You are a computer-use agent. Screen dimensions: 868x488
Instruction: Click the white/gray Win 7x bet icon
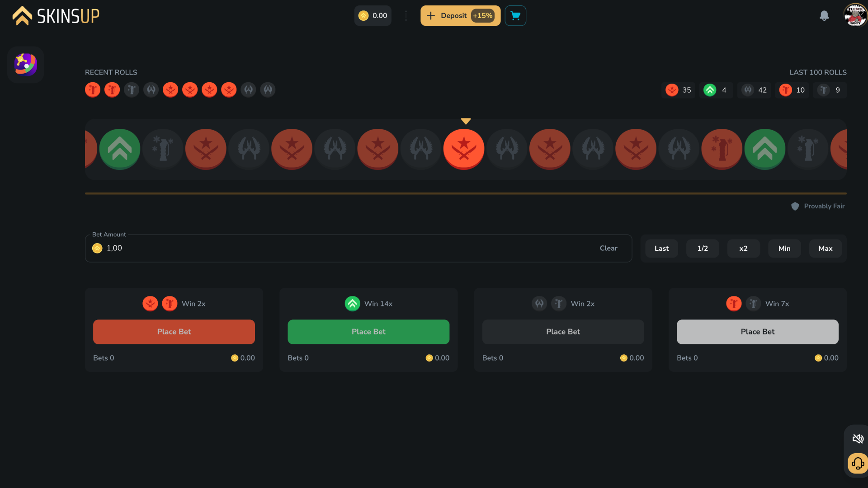point(753,304)
